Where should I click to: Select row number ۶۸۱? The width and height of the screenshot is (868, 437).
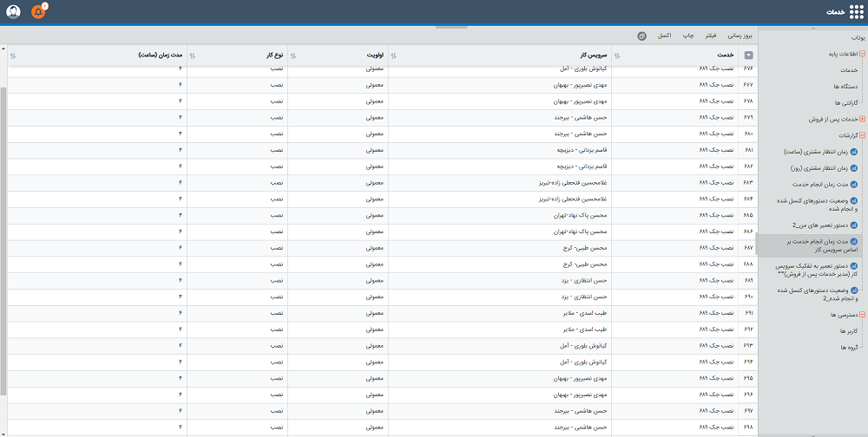(749, 150)
